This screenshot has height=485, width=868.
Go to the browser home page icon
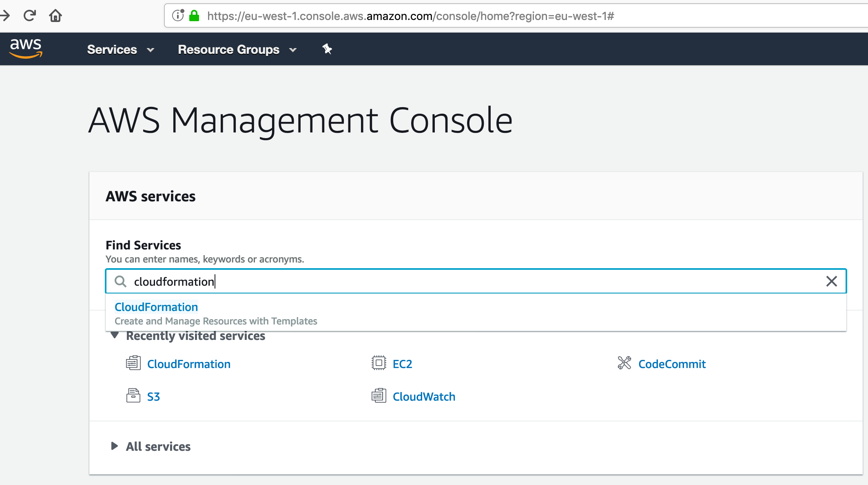(55, 16)
